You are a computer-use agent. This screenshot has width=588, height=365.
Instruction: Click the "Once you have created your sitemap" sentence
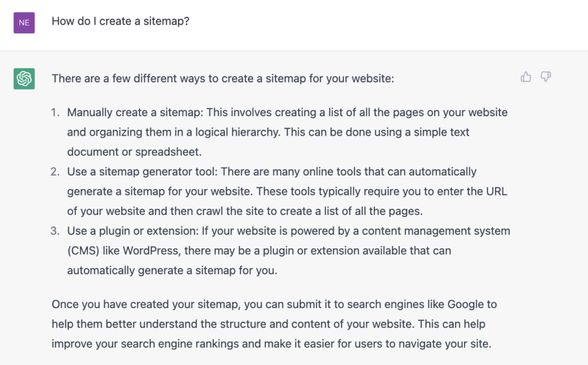click(138, 304)
